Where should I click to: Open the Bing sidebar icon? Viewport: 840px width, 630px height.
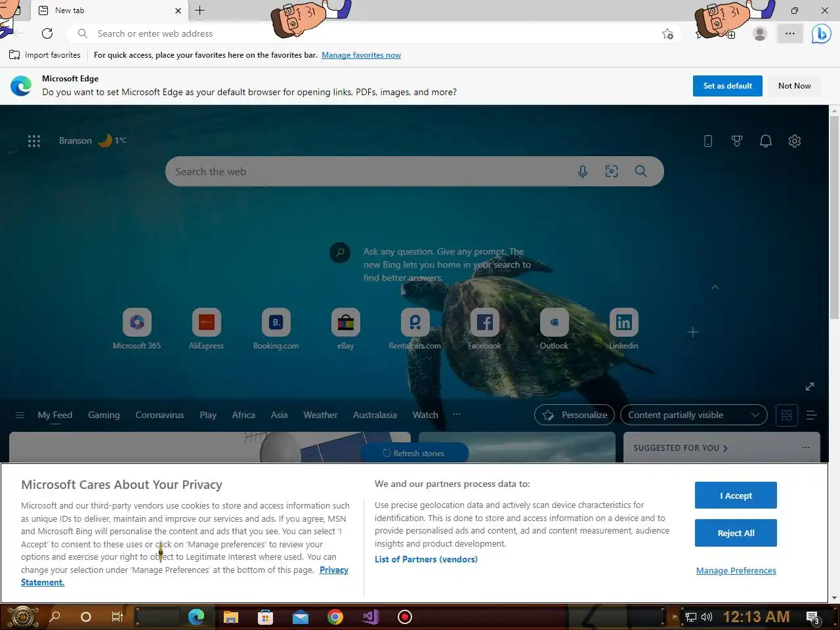tap(821, 33)
